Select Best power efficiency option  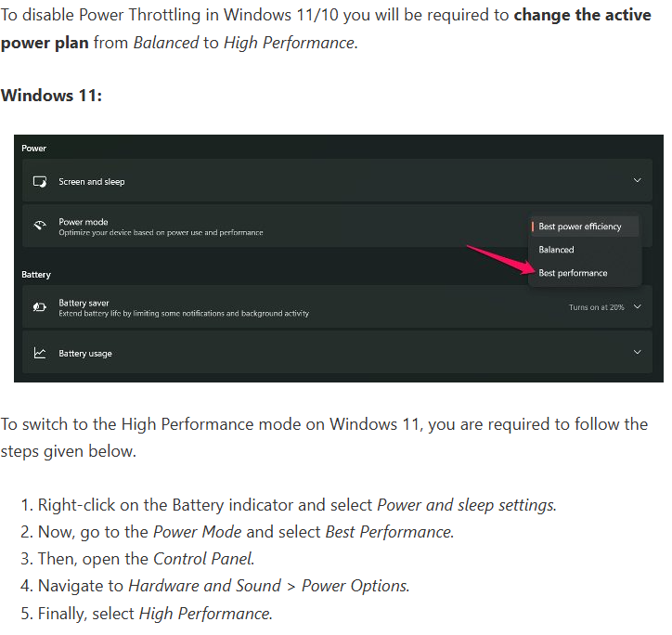click(x=585, y=227)
